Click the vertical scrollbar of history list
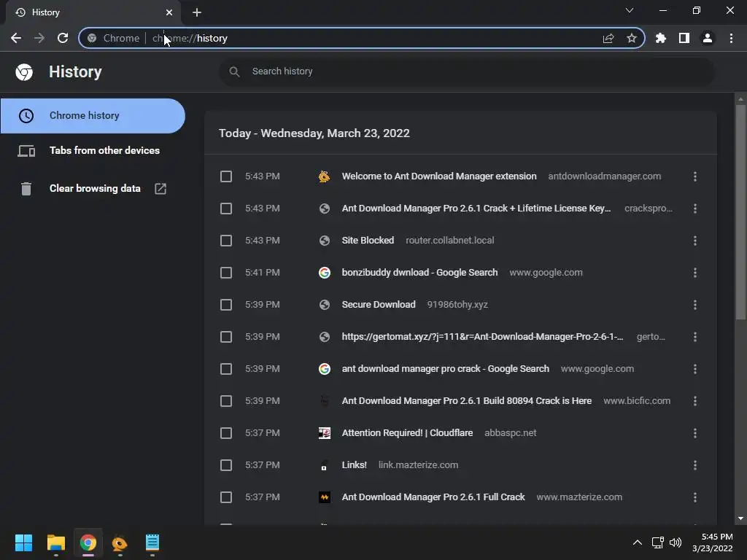Image resolution: width=747 pixels, height=560 pixels. [x=740, y=212]
